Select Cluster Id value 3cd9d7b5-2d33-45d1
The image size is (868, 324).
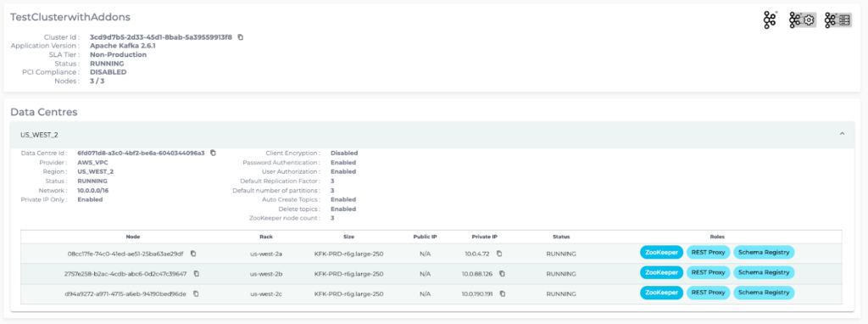pyautogui.click(x=160, y=37)
